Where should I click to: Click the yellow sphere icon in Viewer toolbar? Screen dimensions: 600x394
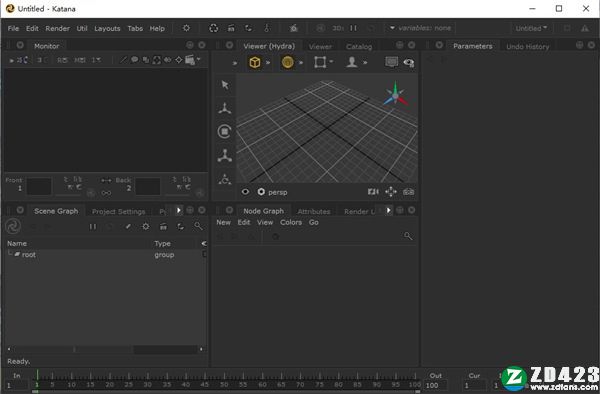coord(287,62)
